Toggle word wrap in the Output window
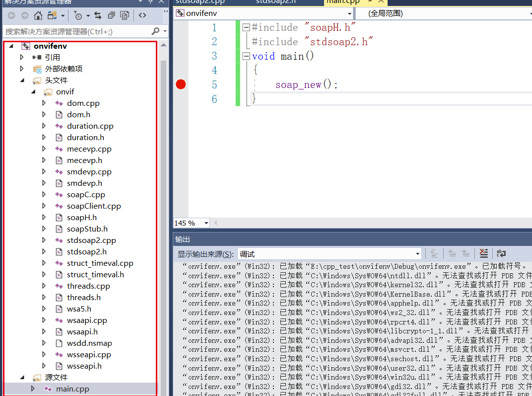 [x=501, y=253]
